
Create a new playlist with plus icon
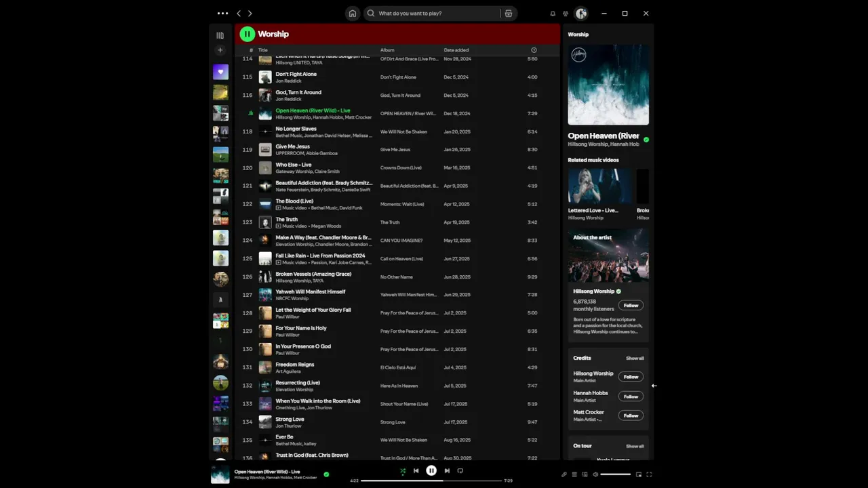click(x=220, y=50)
